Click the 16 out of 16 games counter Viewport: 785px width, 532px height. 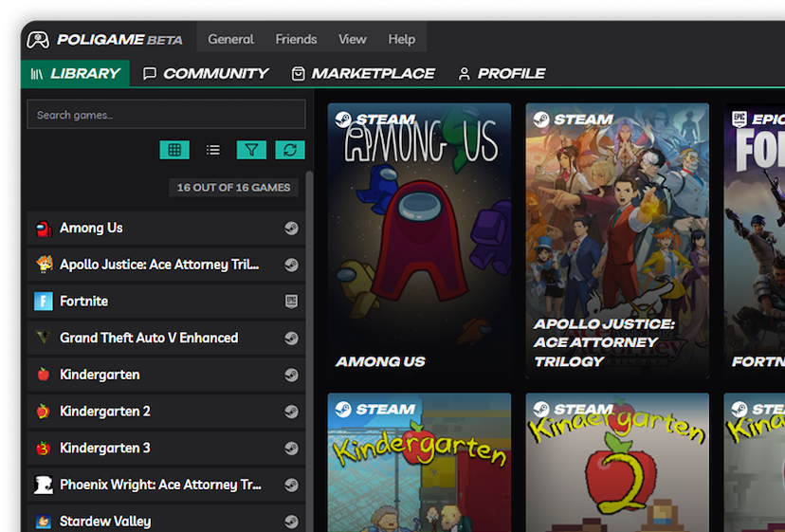[x=233, y=188]
